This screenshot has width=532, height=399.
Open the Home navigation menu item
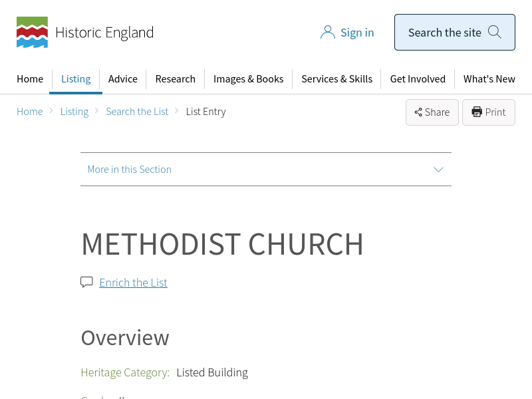(x=30, y=78)
